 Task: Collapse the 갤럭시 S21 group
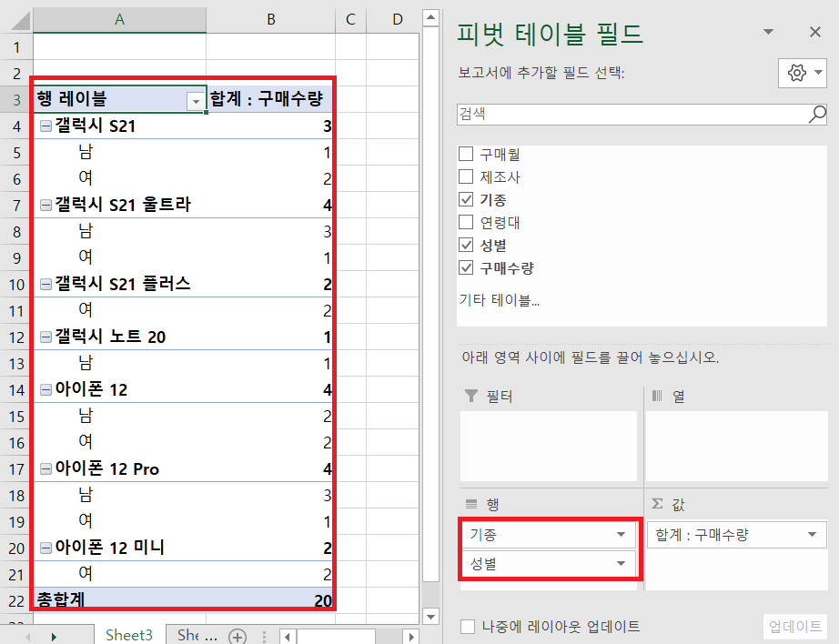pos(46,126)
